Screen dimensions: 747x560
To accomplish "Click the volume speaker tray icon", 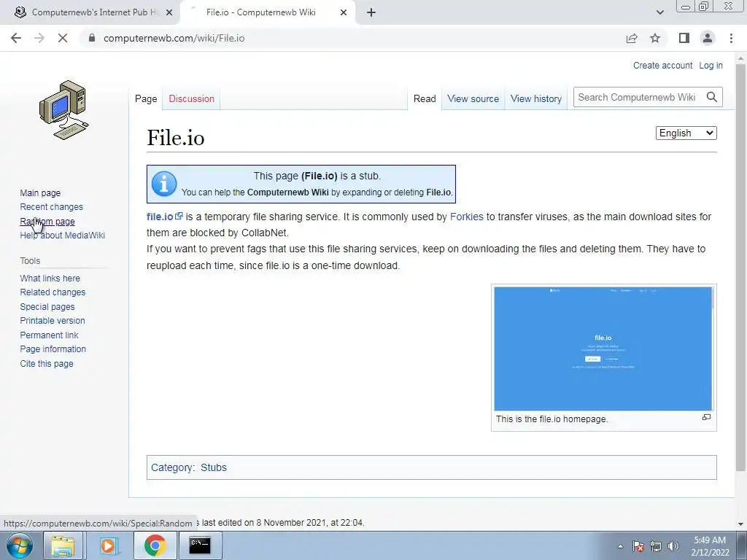I will pos(673,546).
